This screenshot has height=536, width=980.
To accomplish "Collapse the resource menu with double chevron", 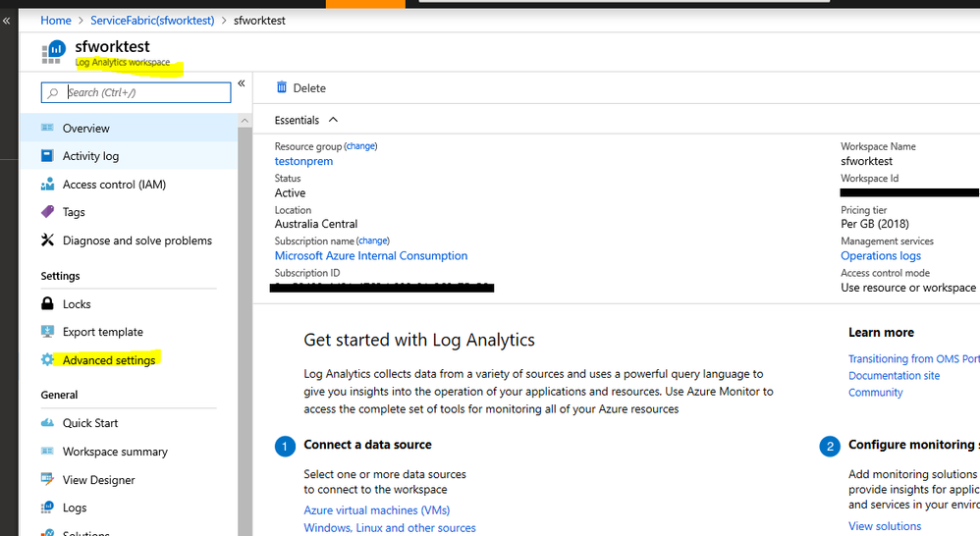I will tap(242, 83).
